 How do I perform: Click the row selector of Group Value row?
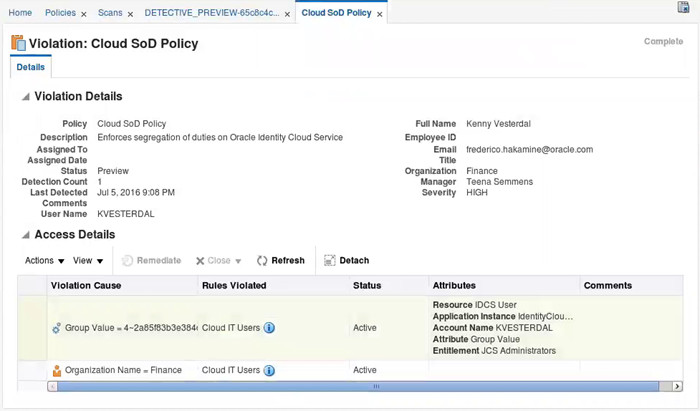pos(32,328)
